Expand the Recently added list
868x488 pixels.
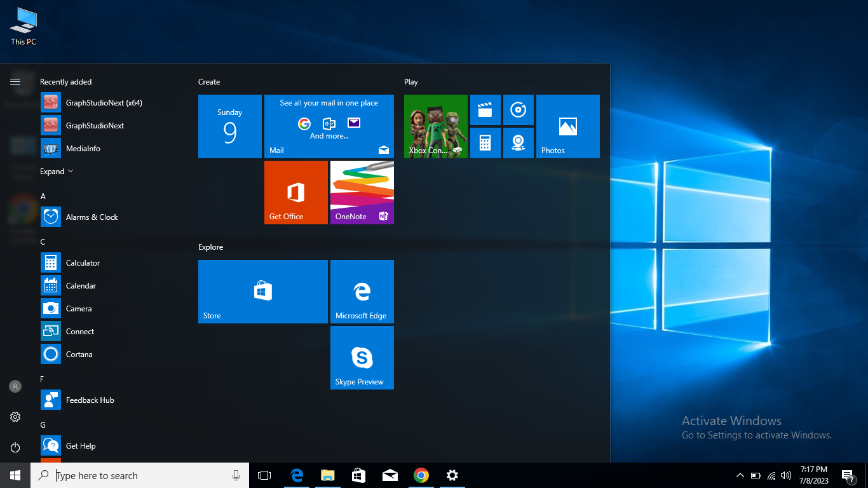coord(57,172)
